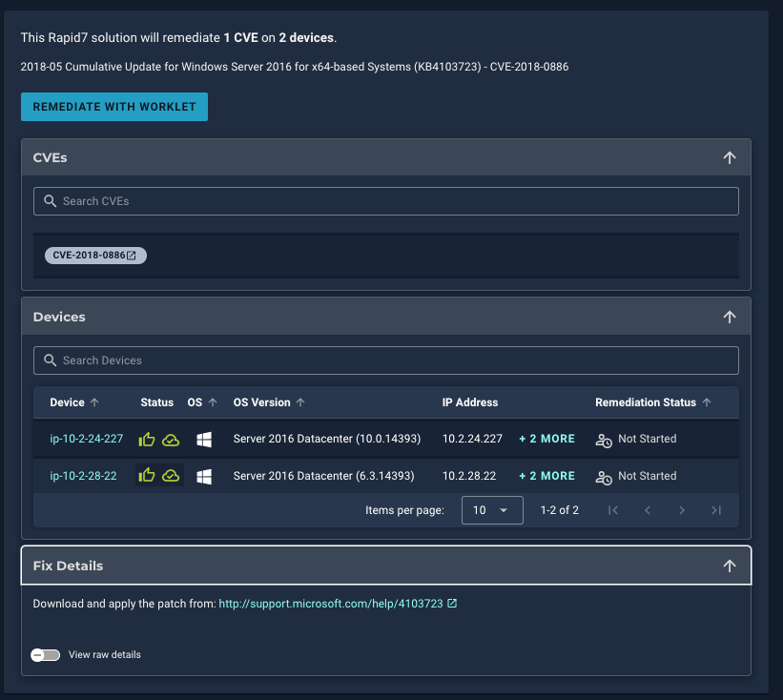Go to the first page of devices
This screenshot has height=700, width=783.
tap(613, 510)
